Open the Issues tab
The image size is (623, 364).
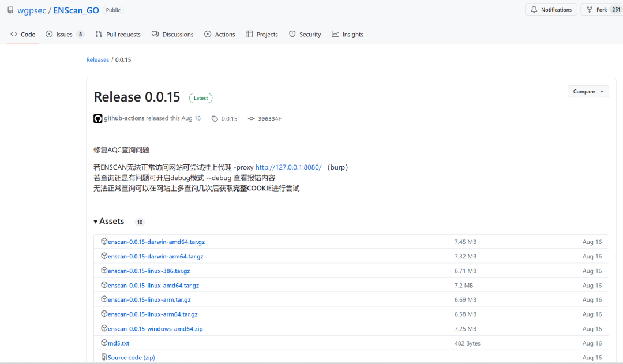tap(65, 35)
